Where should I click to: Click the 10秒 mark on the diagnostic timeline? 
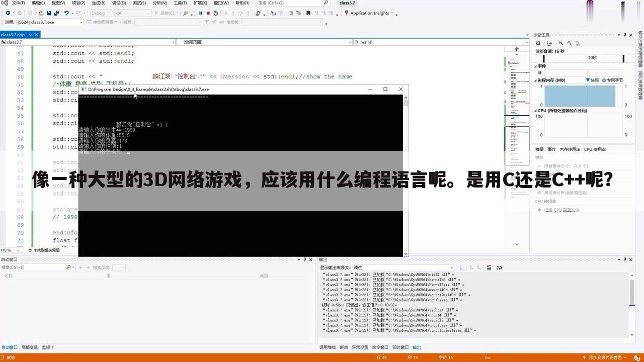[x=592, y=58]
